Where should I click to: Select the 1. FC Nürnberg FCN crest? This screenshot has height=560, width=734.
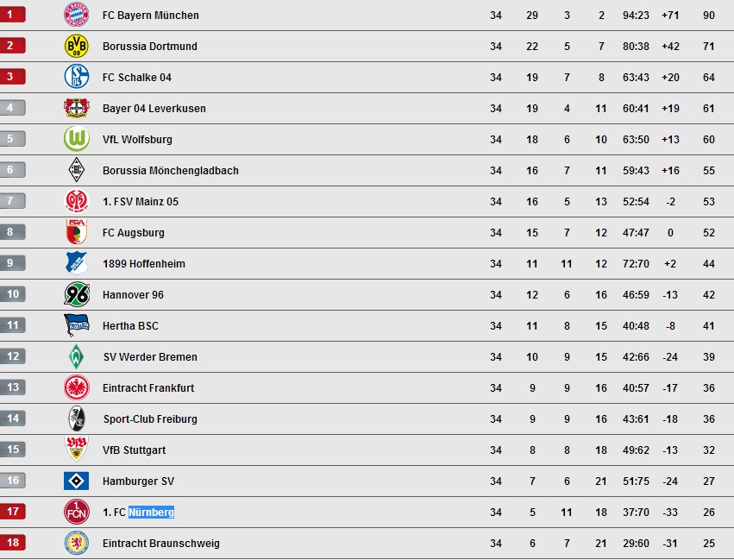click(x=76, y=512)
